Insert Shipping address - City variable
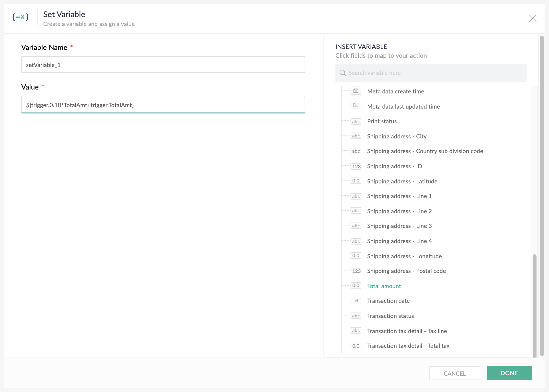The width and height of the screenshot is (549, 392). 397,136
